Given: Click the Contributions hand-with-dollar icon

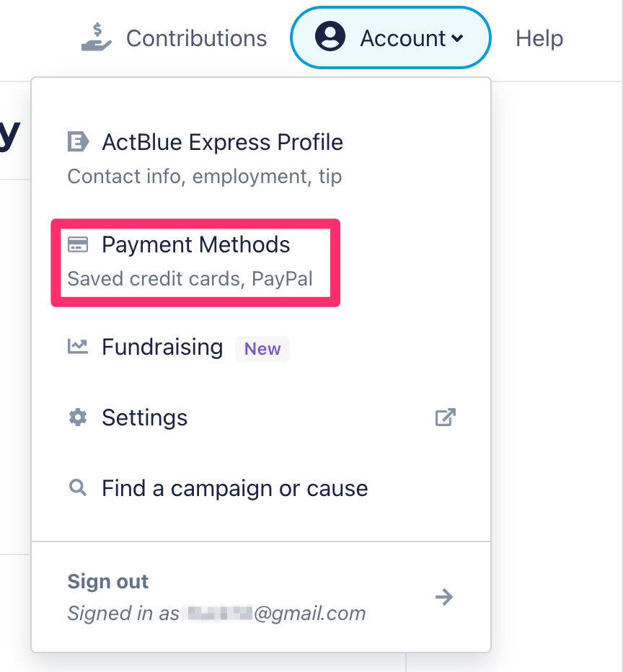Looking at the screenshot, I should [97, 37].
